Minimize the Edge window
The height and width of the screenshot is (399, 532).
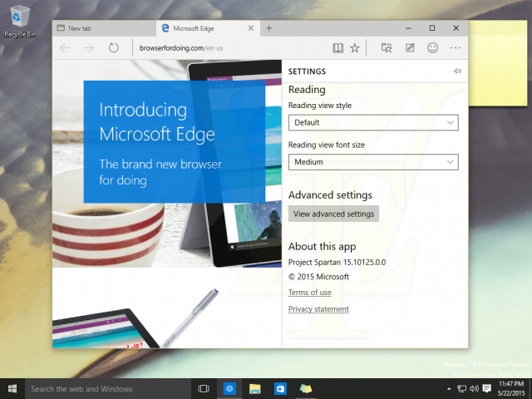click(x=408, y=28)
